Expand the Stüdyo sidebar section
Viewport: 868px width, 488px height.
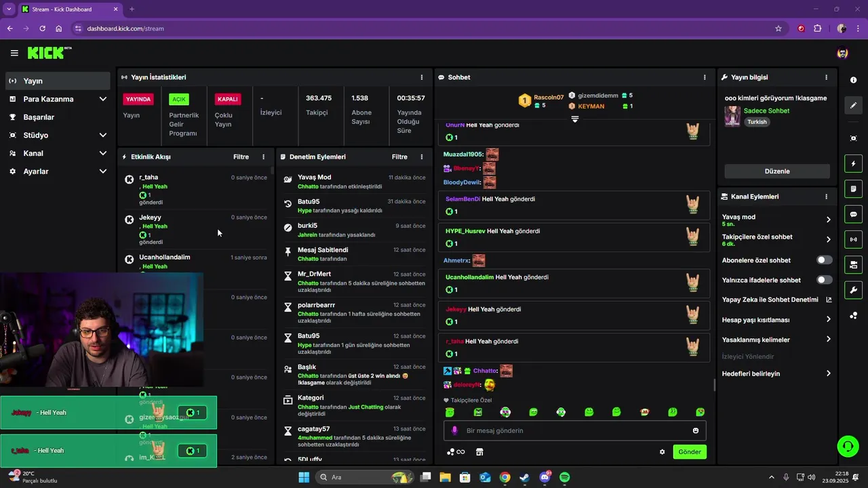tap(103, 135)
